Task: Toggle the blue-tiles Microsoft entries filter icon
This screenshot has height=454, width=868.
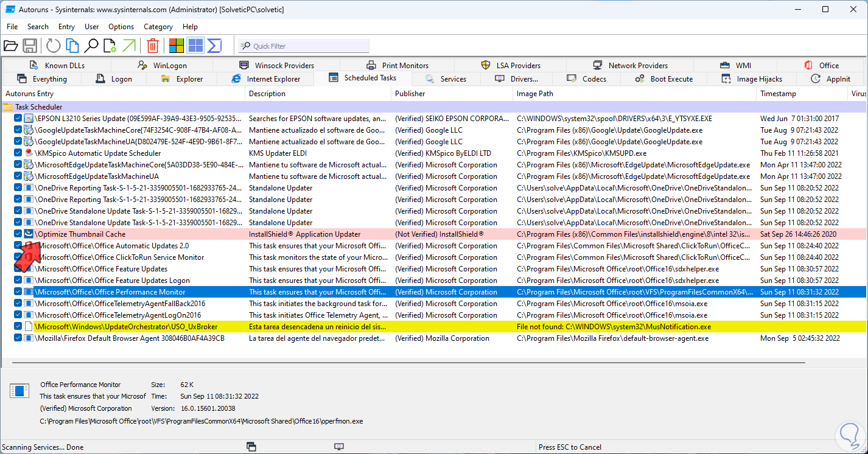Action: [x=195, y=46]
